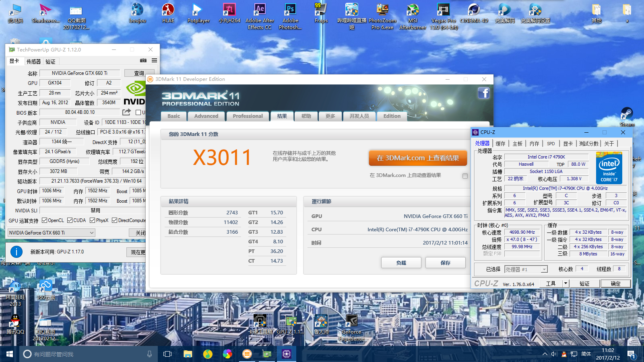Toggle the PhysX checkbox in GPU-Z
This screenshot has width=644, height=362.
[93, 220]
